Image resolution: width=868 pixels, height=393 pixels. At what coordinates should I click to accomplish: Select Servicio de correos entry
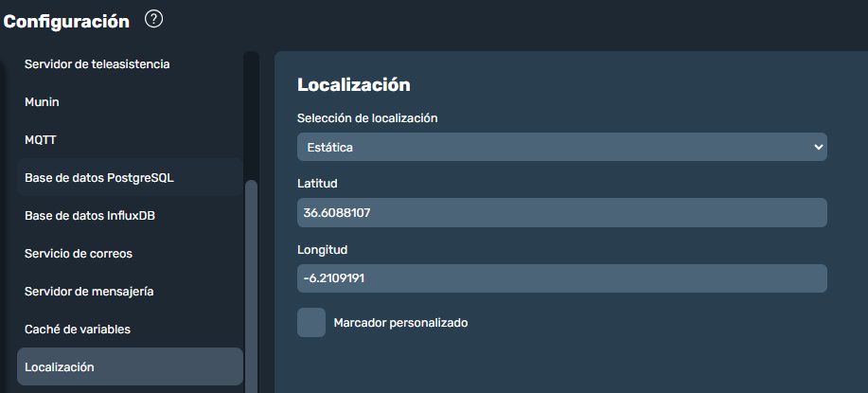pyautogui.click(x=130, y=254)
